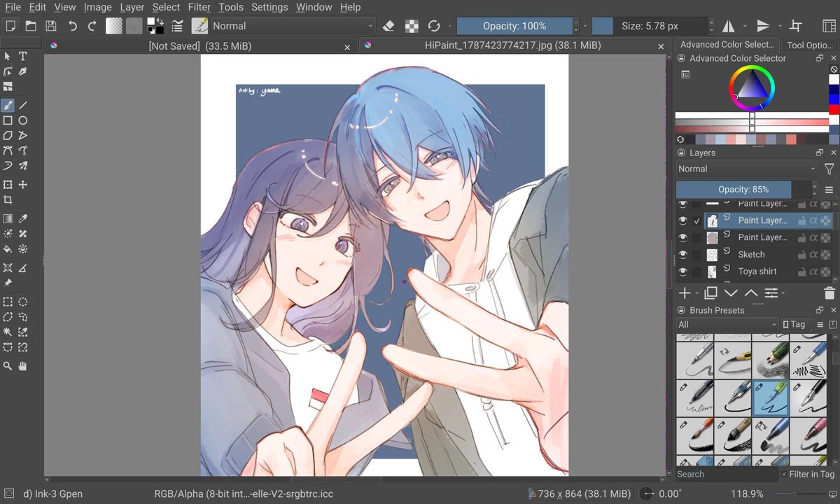Select the Text tool in toolbox
Image resolution: width=840 pixels, height=504 pixels.
coord(23,56)
